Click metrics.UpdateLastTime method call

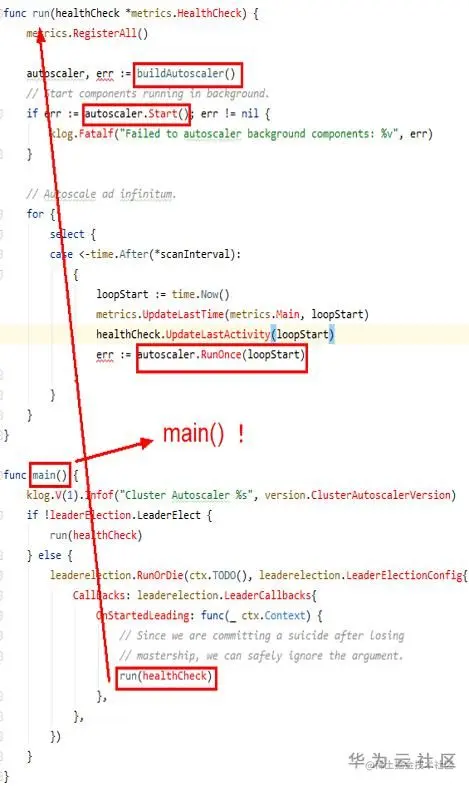(160, 314)
